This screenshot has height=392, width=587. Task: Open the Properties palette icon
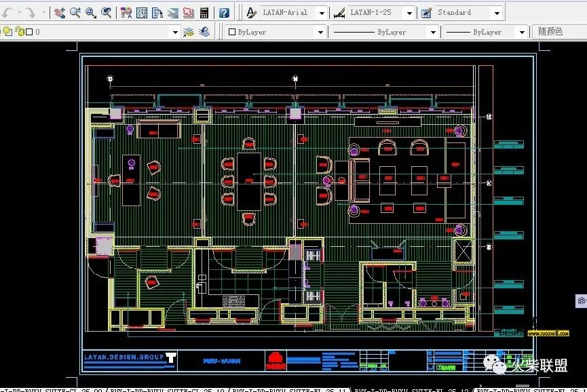click(x=126, y=13)
